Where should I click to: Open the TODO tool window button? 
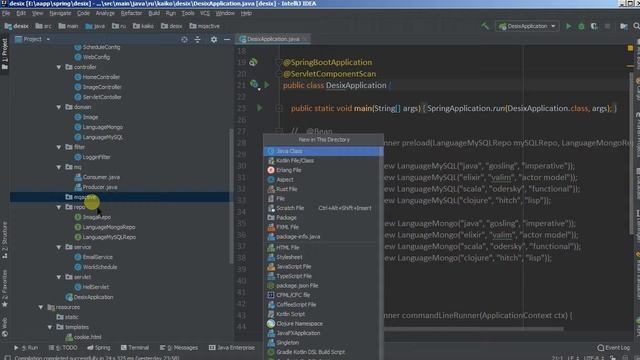coord(62,348)
